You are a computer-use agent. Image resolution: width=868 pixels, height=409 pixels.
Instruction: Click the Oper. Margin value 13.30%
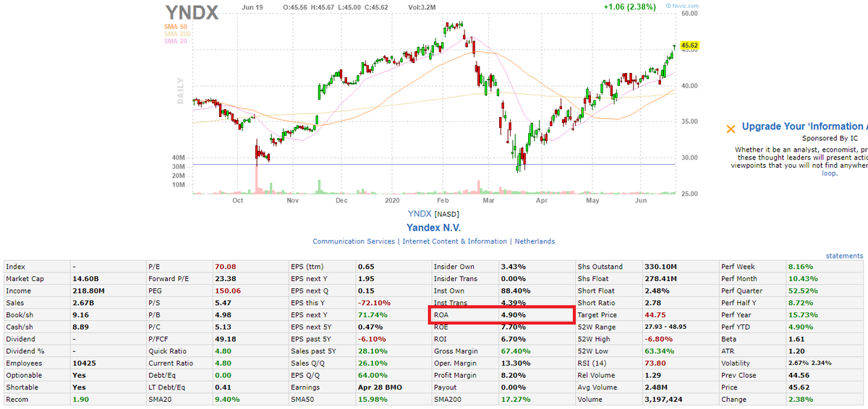(515, 363)
